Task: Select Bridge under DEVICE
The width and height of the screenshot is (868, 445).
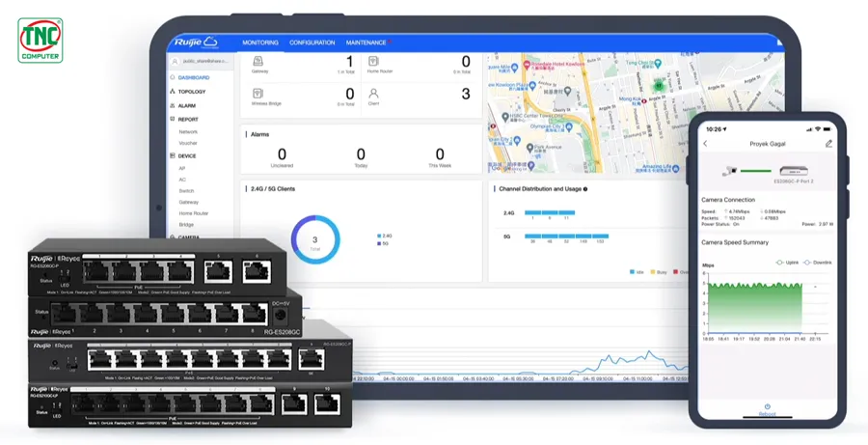Action: point(186,225)
